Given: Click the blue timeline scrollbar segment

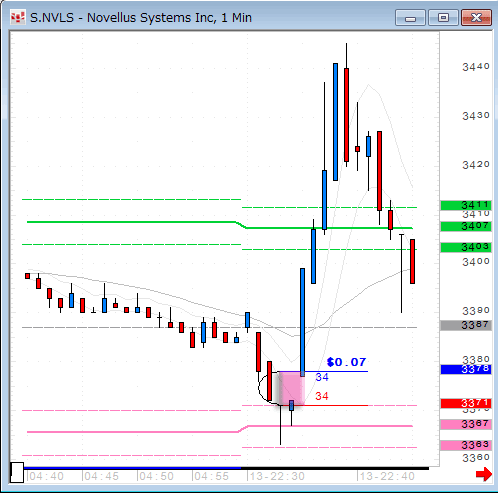Looking at the screenshot, I should [132, 468].
